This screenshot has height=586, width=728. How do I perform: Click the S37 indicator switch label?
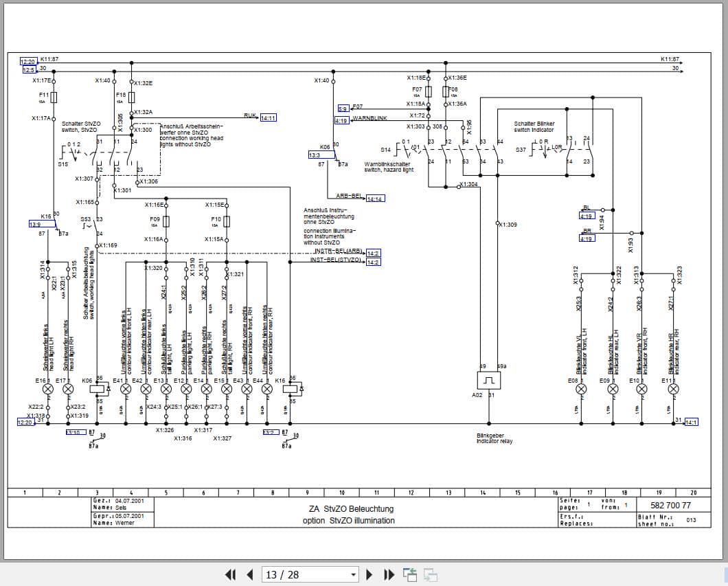coord(521,150)
